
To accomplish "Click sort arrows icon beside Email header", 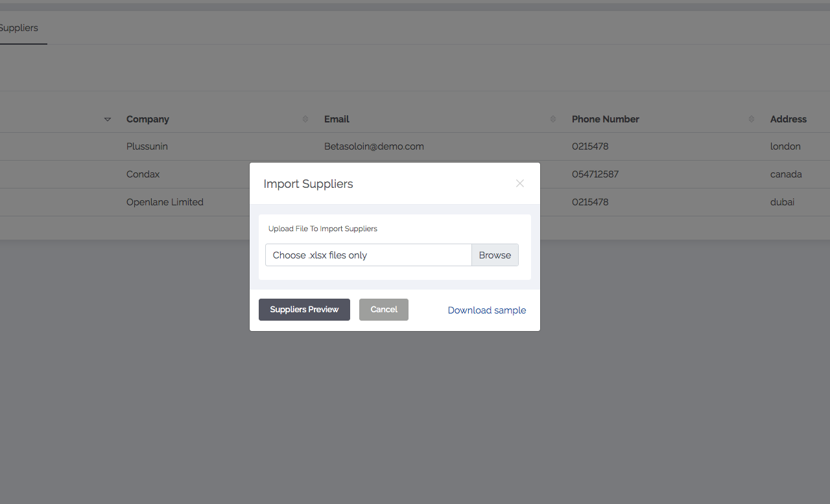I will [553, 119].
